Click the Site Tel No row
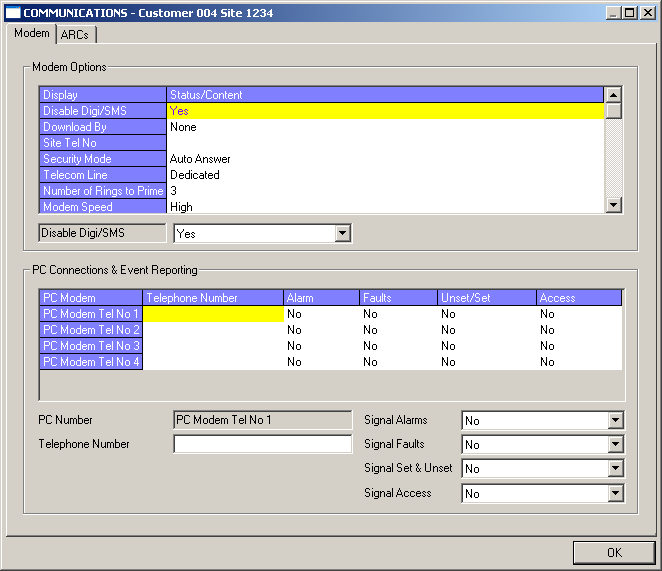Screen dimensions: 662x571 click(102, 143)
